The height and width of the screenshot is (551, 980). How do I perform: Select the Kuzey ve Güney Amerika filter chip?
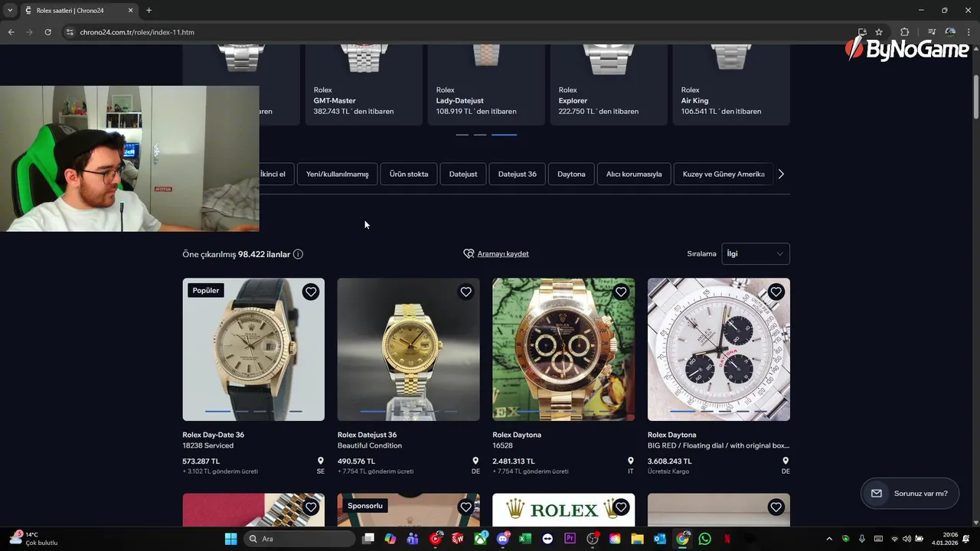pyautogui.click(x=724, y=174)
